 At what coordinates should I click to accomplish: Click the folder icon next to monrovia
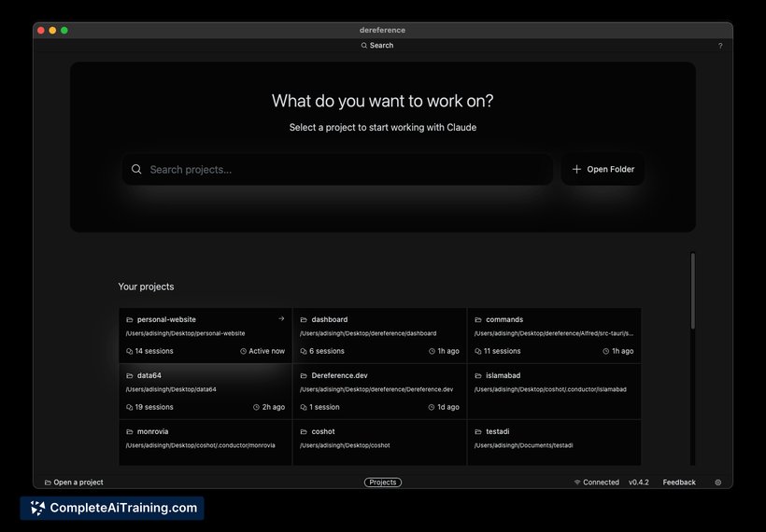(130, 432)
